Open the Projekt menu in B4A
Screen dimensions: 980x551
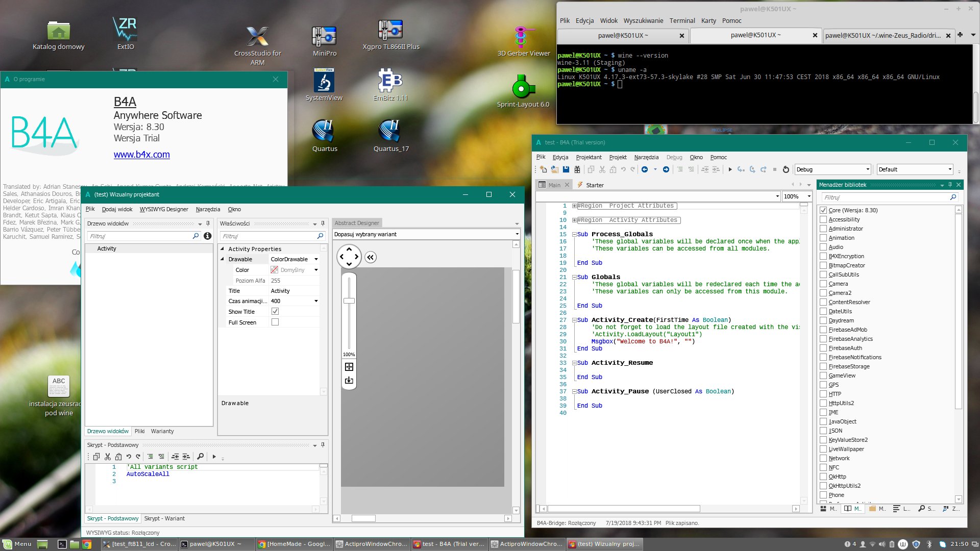617,157
